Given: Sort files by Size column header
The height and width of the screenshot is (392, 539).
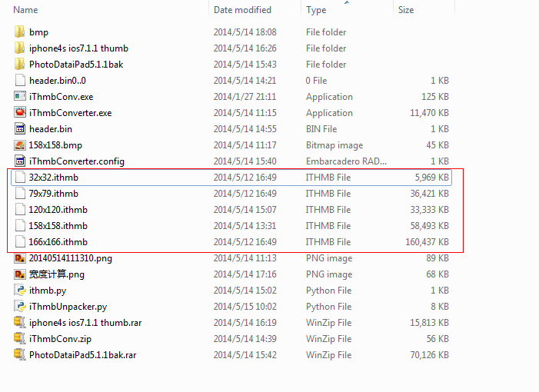Looking at the screenshot, I should (x=406, y=10).
